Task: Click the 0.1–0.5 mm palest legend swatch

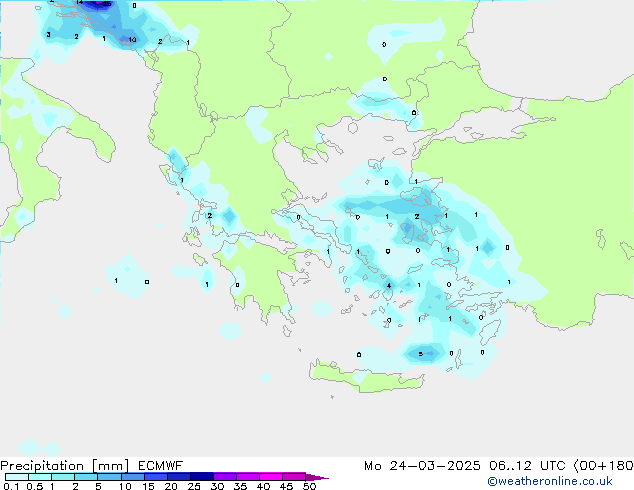Action: pos(17,477)
